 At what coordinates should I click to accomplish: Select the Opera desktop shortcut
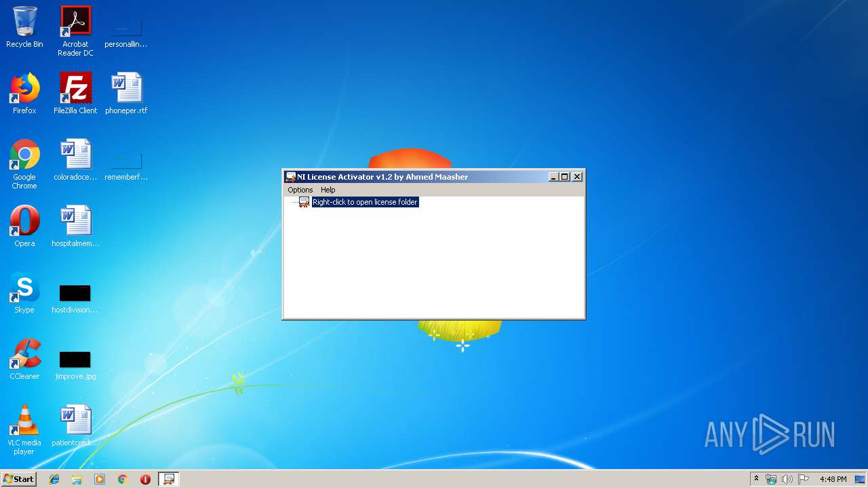click(x=24, y=226)
